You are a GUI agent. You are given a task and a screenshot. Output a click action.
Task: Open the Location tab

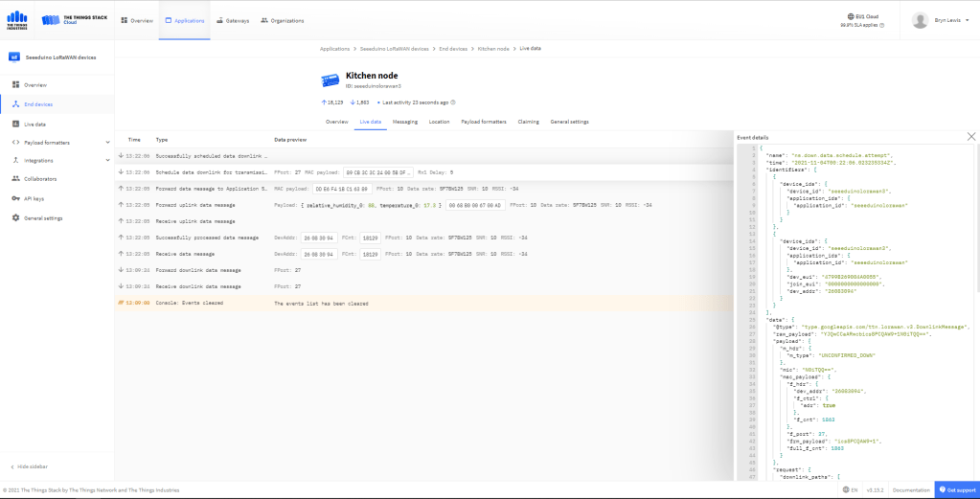tap(439, 122)
